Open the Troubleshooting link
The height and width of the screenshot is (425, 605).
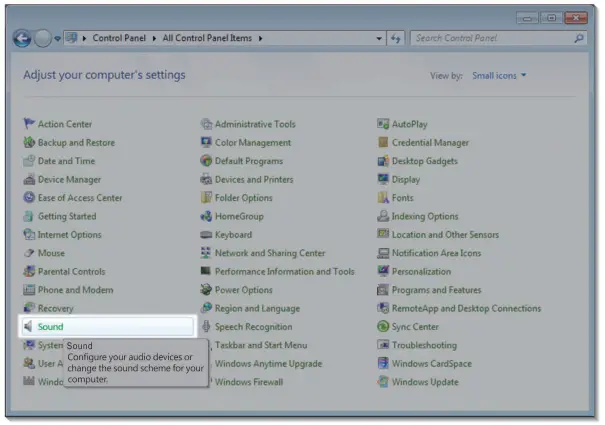(x=424, y=345)
